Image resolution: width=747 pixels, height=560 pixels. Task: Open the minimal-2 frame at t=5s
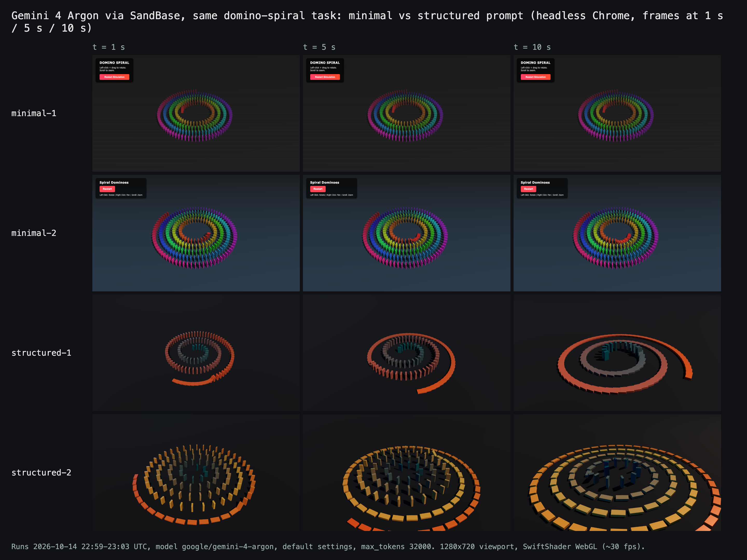click(x=407, y=233)
